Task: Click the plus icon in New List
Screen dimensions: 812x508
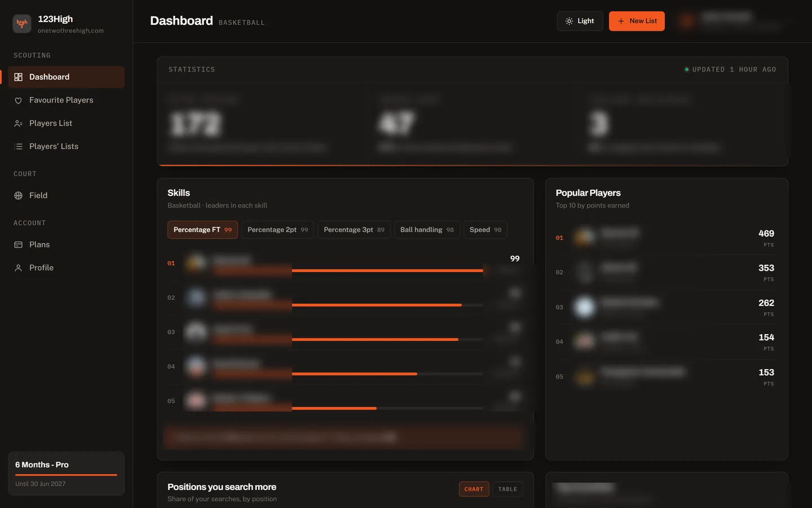Action: 621,21
